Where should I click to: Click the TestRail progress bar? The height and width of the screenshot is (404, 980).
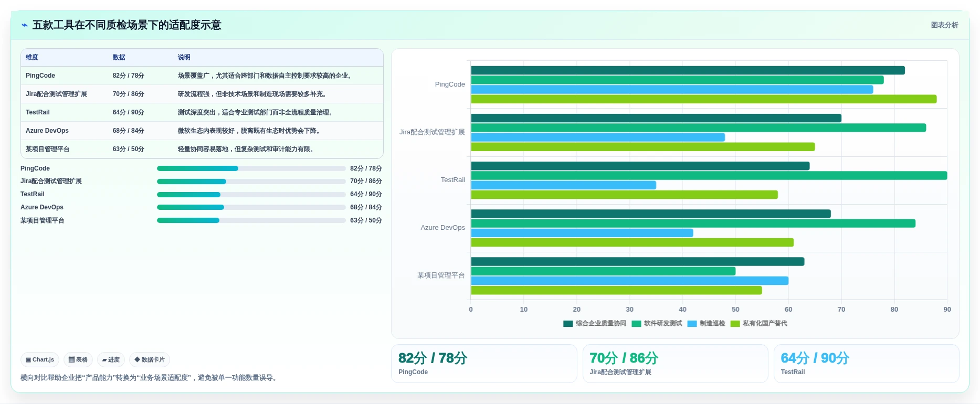[251, 195]
